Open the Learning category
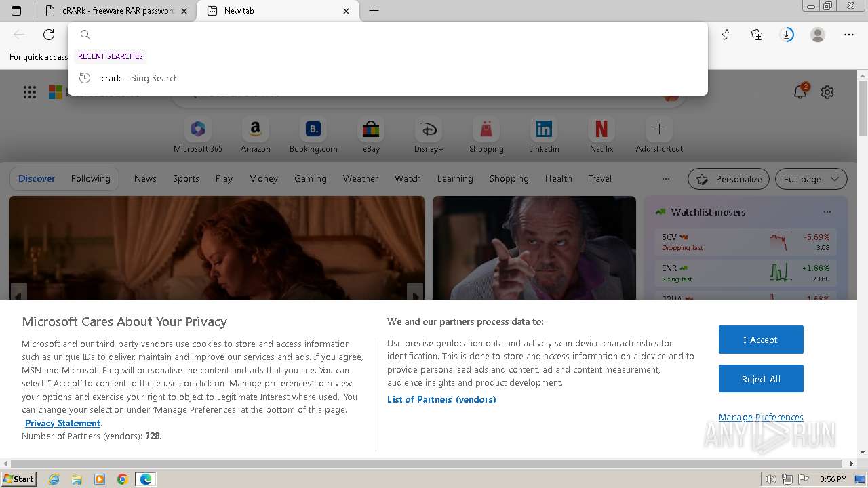 click(x=455, y=178)
